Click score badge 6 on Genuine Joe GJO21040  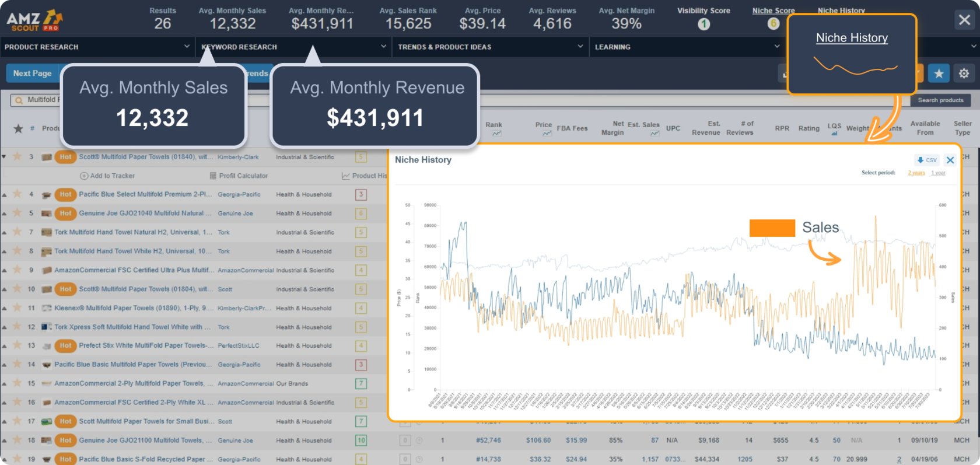[361, 214]
